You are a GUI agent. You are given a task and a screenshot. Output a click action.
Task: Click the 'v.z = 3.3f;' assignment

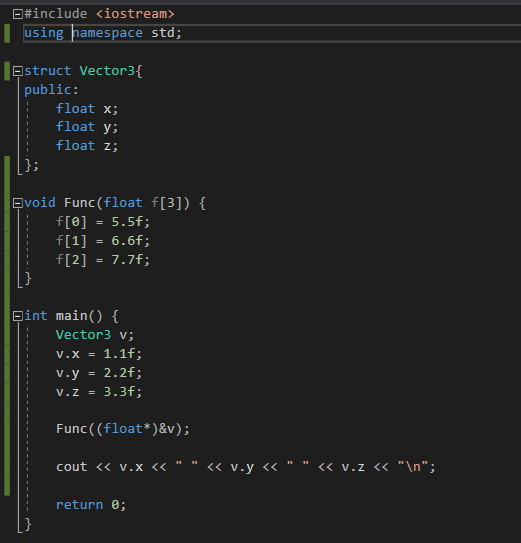(99, 391)
